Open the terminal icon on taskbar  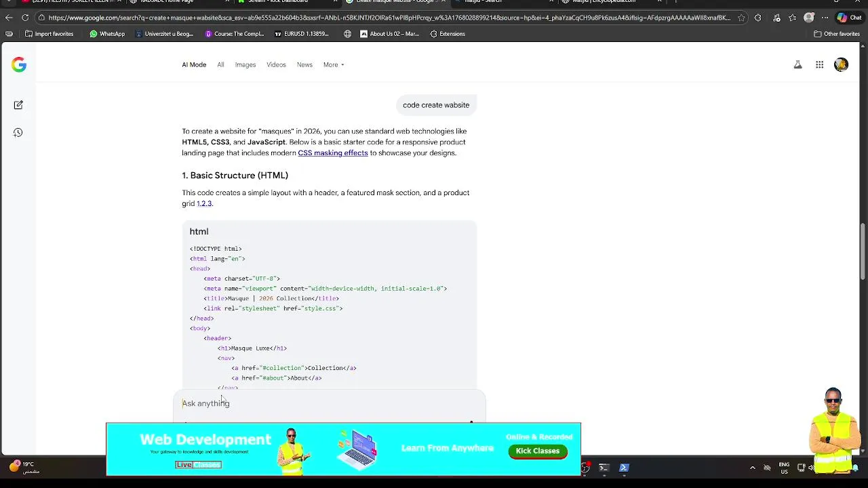604,468
